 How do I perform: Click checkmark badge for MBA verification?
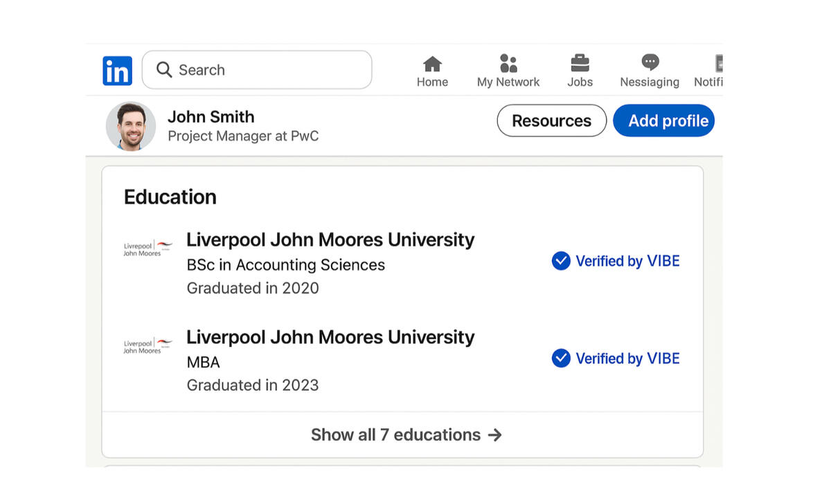(561, 359)
